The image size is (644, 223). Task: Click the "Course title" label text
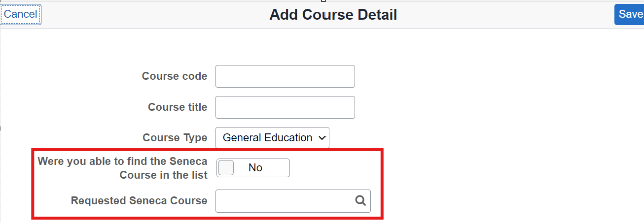point(178,107)
